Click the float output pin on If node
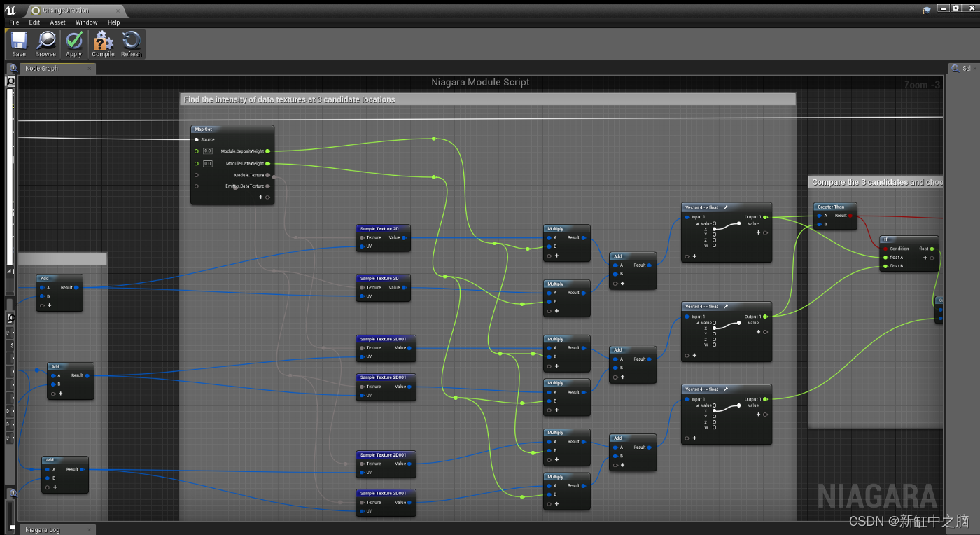Image resolution: width=980 pixels, height=535 pixels. click(932, 249)
